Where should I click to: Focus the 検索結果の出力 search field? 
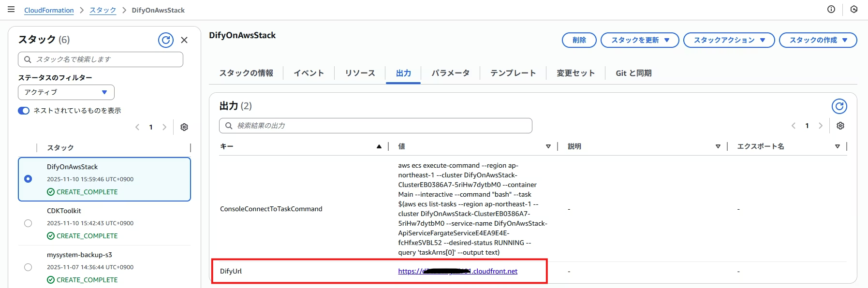(376, 126)
